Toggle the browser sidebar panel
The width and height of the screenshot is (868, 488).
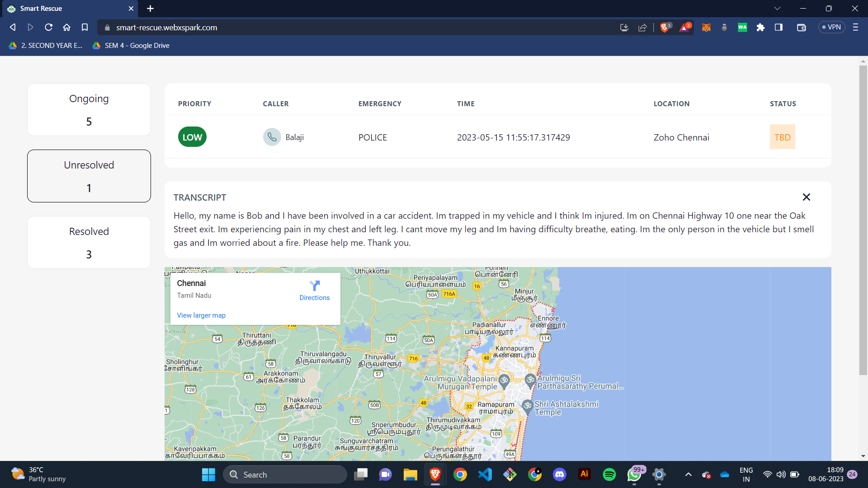[778, 28]
